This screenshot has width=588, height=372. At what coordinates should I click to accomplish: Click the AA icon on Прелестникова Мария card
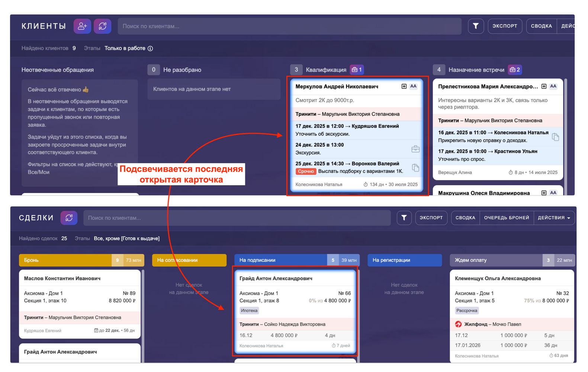(x=553, y=86)
